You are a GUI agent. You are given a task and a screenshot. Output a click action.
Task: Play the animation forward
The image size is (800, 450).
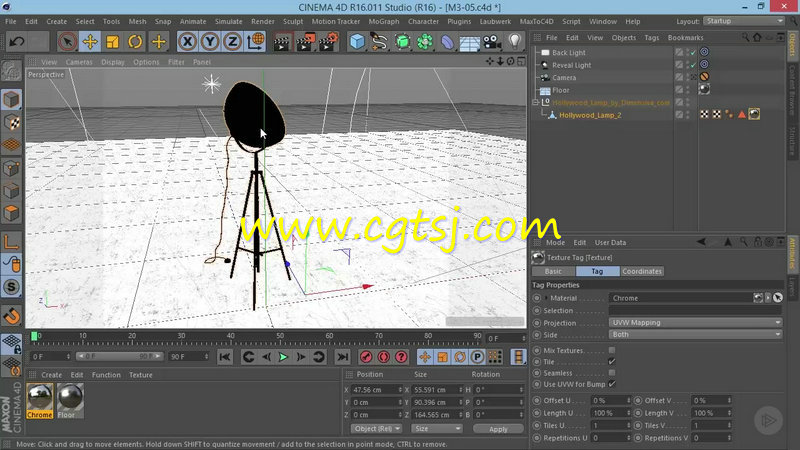click(x=283, y=357)
